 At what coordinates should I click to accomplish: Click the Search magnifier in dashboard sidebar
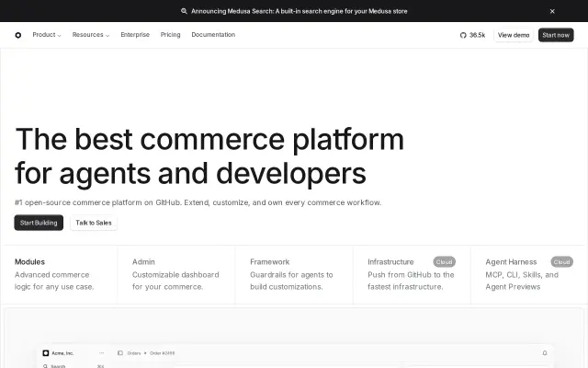coord(45,366)
